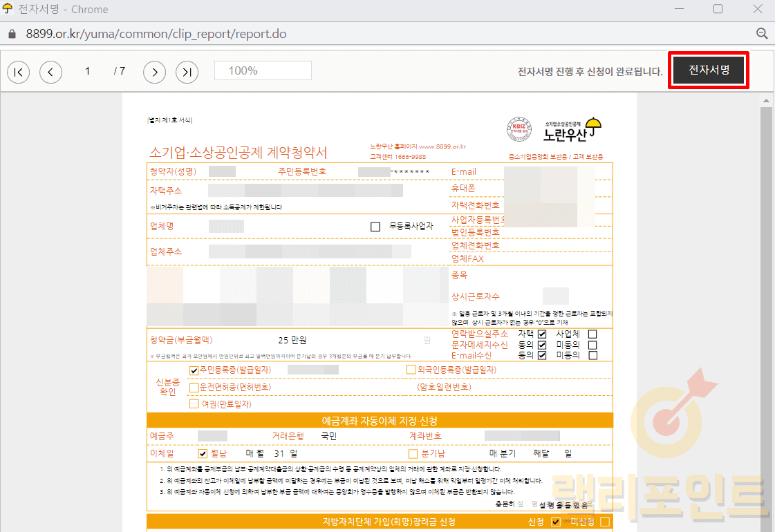Click the vertical scrollbar of the document
775x532 pixels.
point(767,311)
